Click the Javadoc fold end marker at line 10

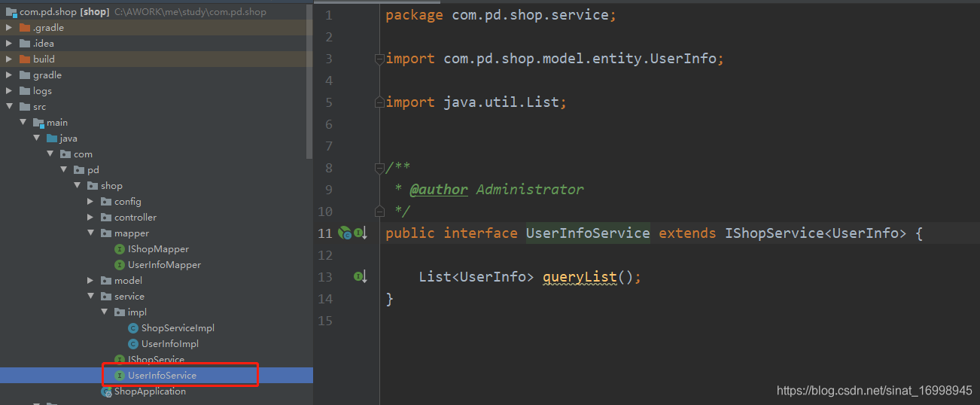(x=379, y=212)
